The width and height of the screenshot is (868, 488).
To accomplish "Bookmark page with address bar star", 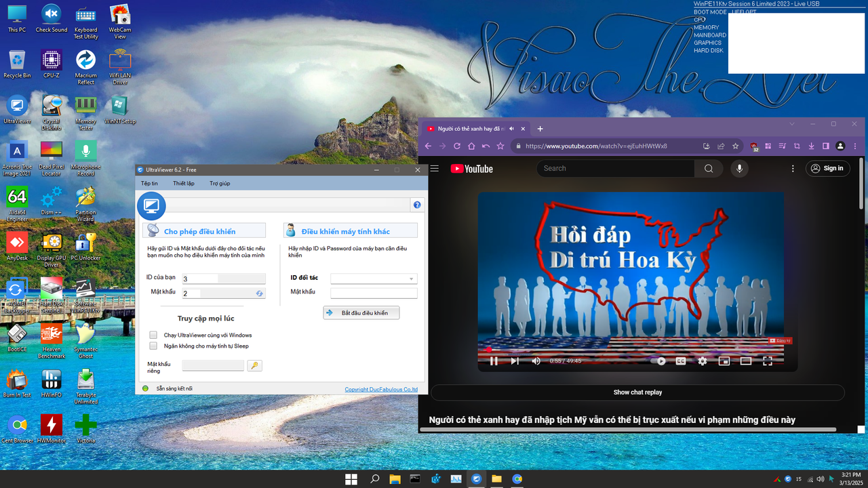I will click(735, 146).
